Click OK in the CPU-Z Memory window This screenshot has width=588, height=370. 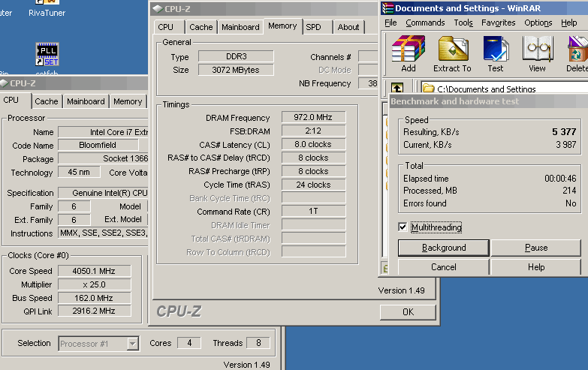click(x=408, y=312)
